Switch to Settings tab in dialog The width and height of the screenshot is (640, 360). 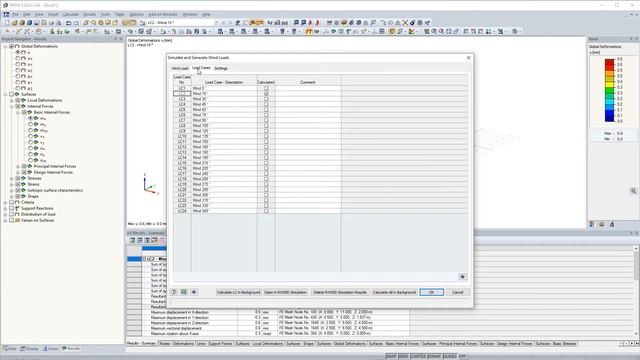pyautogui.click(x=221, y=68)
